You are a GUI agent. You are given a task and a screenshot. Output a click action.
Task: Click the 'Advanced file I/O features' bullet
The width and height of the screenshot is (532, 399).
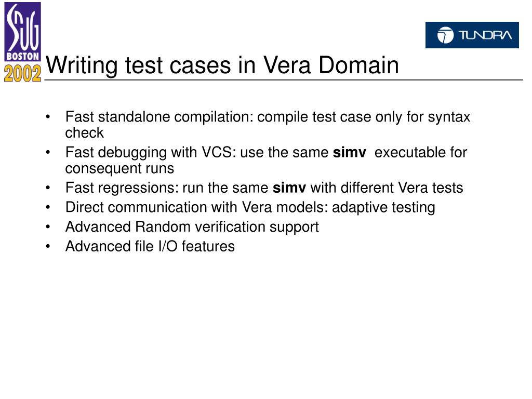[150, 246]
